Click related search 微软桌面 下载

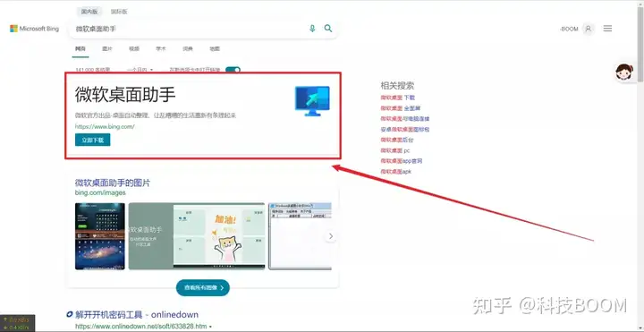click(397, 98)
